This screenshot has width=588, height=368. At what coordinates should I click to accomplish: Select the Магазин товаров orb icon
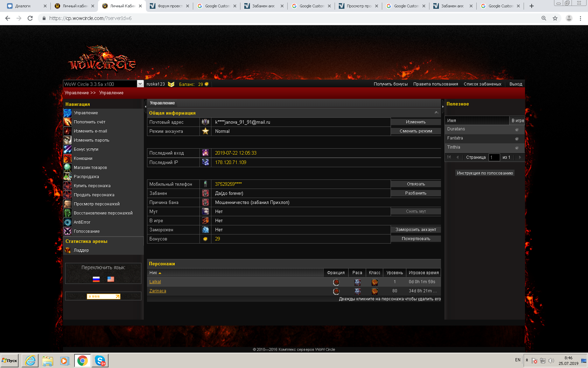[x=68, y=168]
